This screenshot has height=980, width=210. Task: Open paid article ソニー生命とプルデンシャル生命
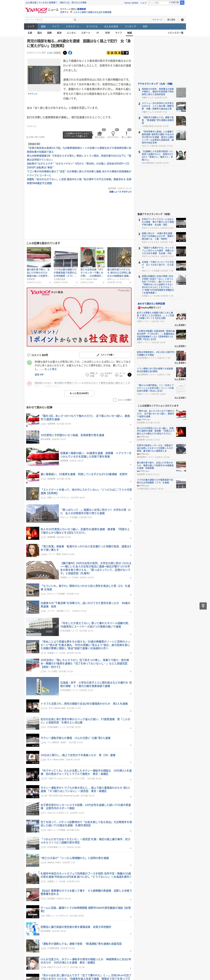pos(156,388)
